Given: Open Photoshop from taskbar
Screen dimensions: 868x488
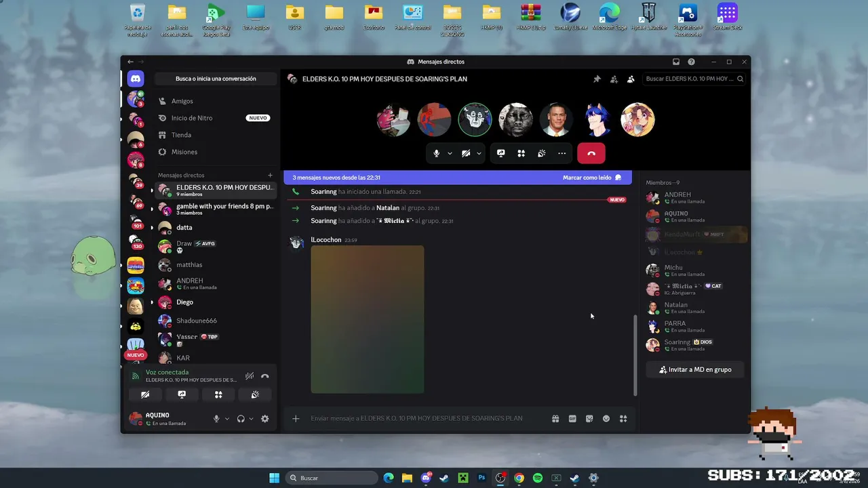Looking at the screenshot, I should tap(481, 478).
